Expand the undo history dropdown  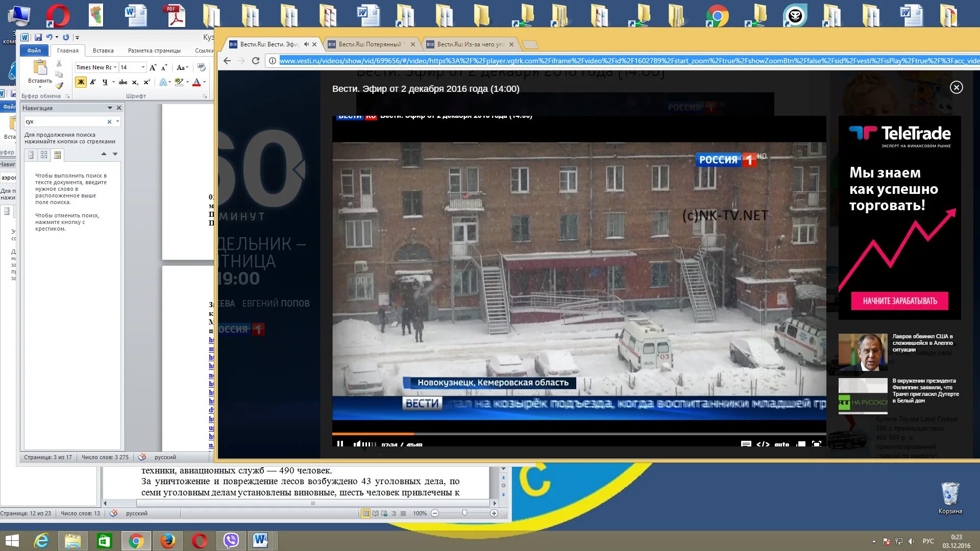click(57, 37)
